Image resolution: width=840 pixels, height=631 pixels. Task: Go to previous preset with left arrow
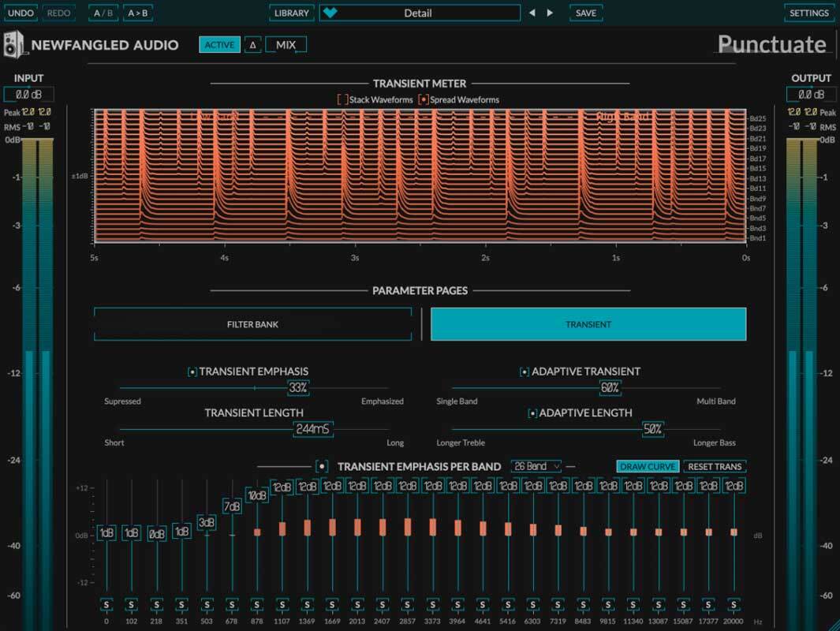(532, 13)
